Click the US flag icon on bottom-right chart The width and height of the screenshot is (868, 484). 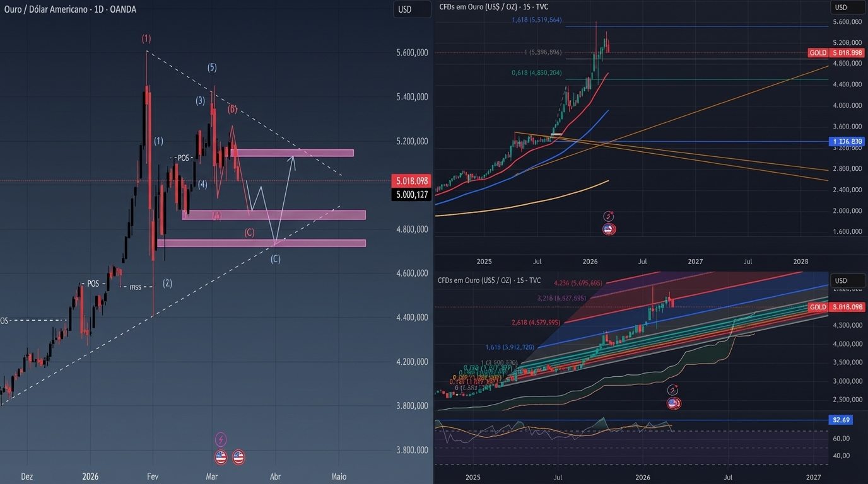[x=673, y=403]
